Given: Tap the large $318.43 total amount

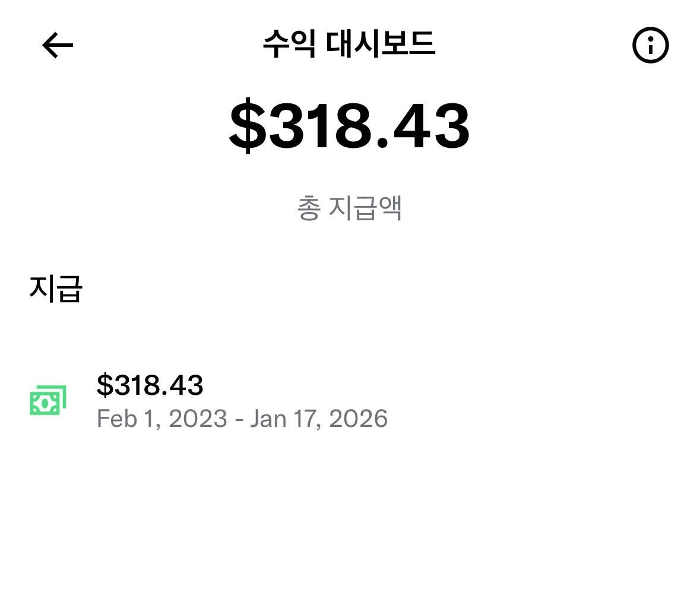Looking at the screenshot, I should coord(349,126).
